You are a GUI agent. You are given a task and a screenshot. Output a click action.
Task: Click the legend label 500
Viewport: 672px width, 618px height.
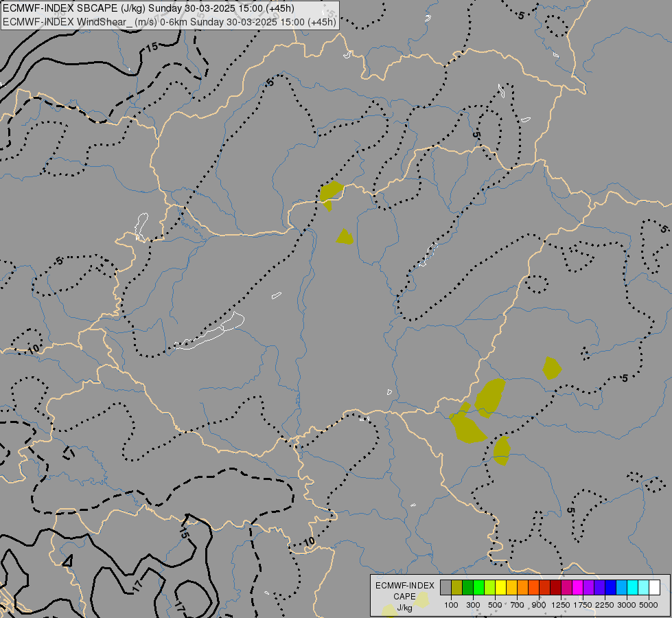pyautogui.click(x=495, y=605)
